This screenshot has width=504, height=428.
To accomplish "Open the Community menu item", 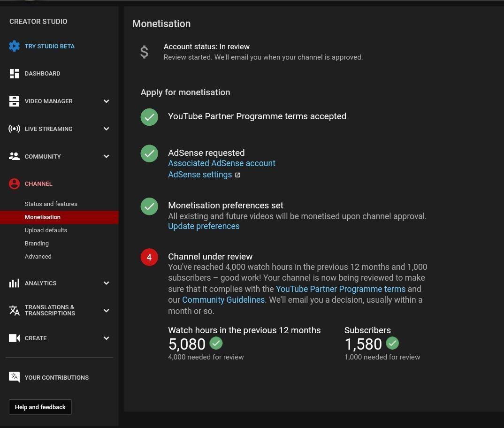I will [x=43, y=156].
